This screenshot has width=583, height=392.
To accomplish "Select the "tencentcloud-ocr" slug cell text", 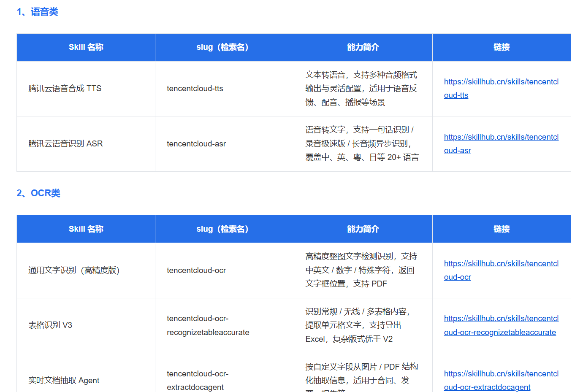I will coord(196,270).
